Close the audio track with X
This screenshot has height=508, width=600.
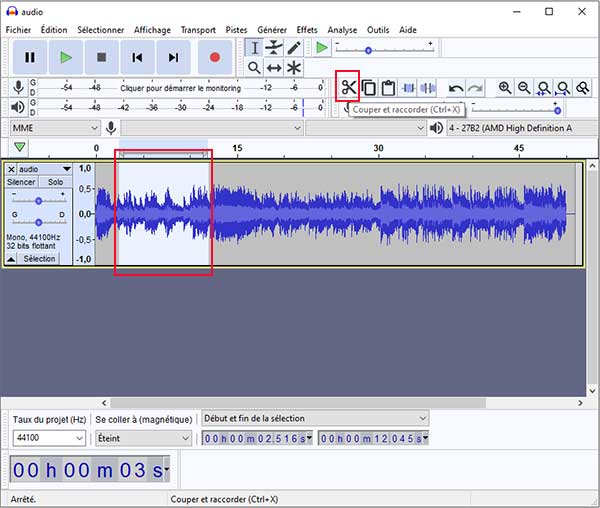pyautogui.click(x=11, y=169)
